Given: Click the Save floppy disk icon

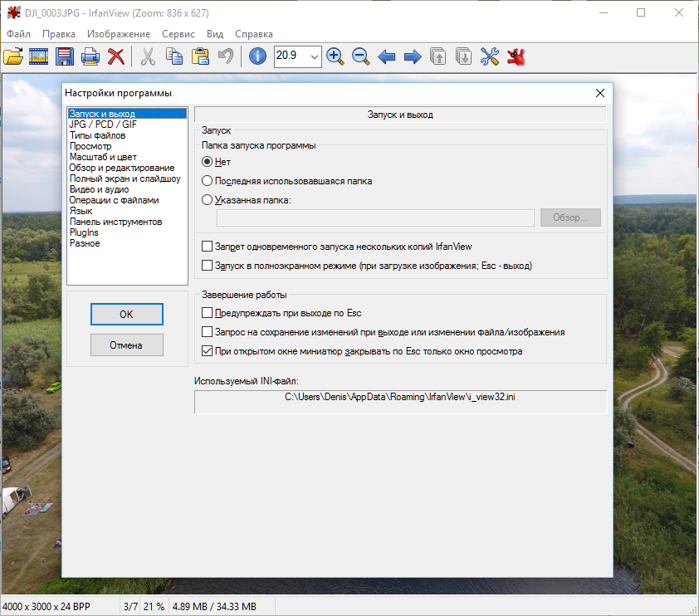Looking at the screenshot, I should point(65,56).
